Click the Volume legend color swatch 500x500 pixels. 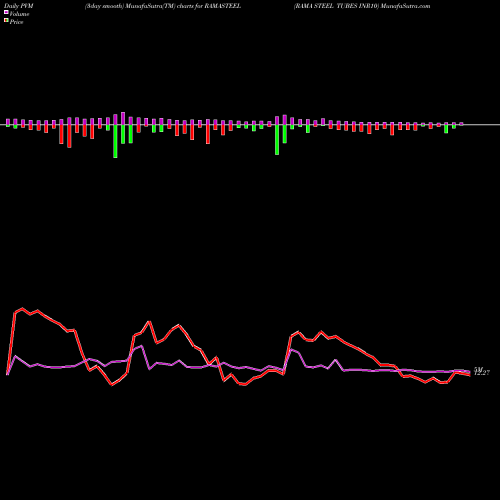[6, 12]
